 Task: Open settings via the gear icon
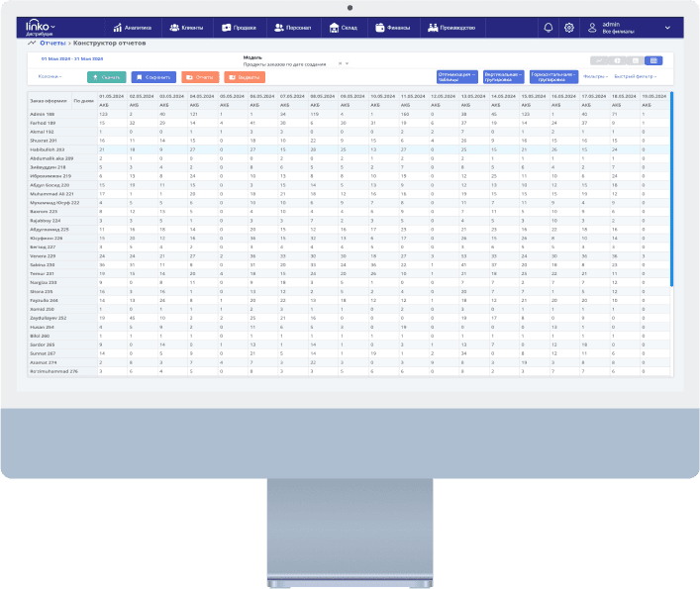[568, 28]
